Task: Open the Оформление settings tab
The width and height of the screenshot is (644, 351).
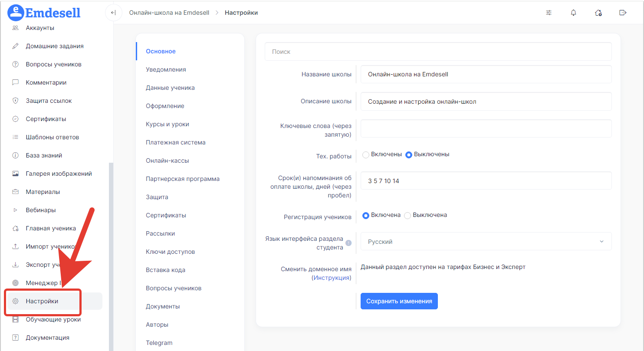Action: point(165,106)
